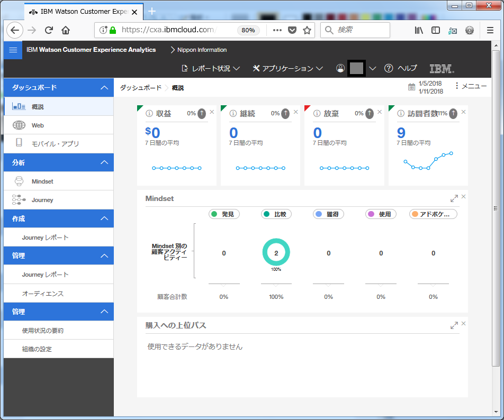
Task: Open the user account dropdown chevron
Action: click(x=373, y=68)
